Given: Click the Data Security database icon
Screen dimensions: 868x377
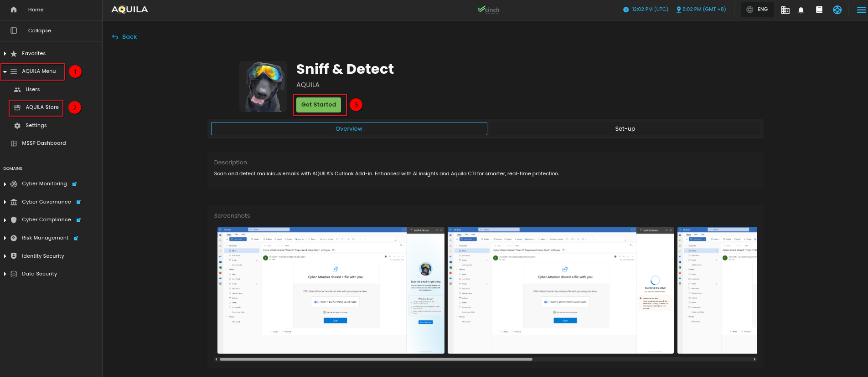Looking at the screenshot, I should coord(14,274).
